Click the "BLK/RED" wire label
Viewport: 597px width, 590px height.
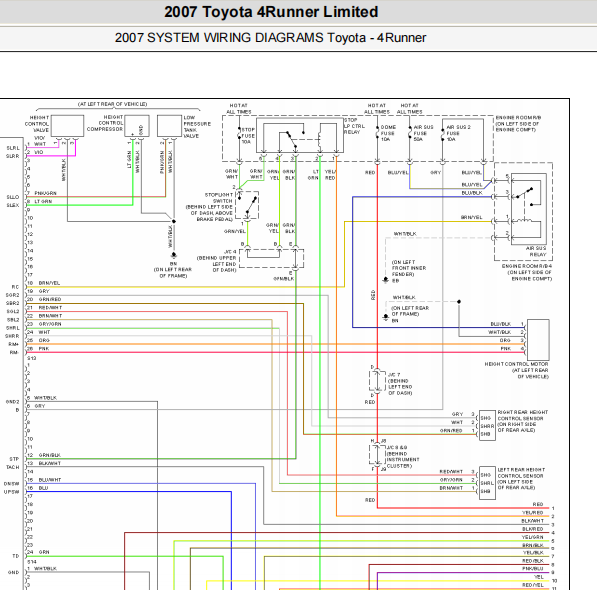pos(533,529)
